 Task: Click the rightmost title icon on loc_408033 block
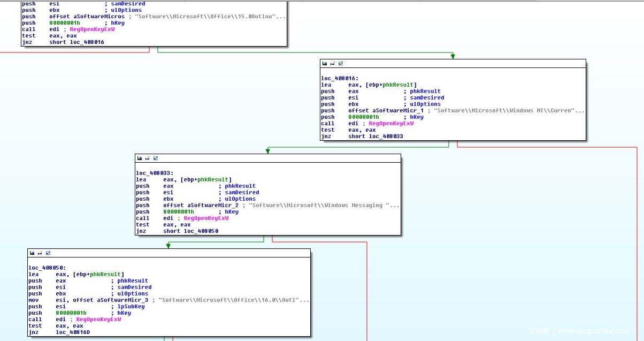[x=156, y=158]
